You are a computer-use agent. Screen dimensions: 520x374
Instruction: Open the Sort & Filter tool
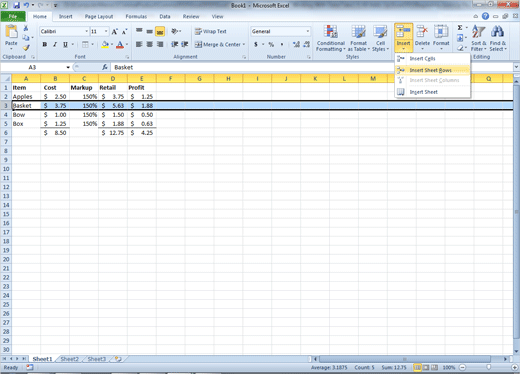point(479,38)
